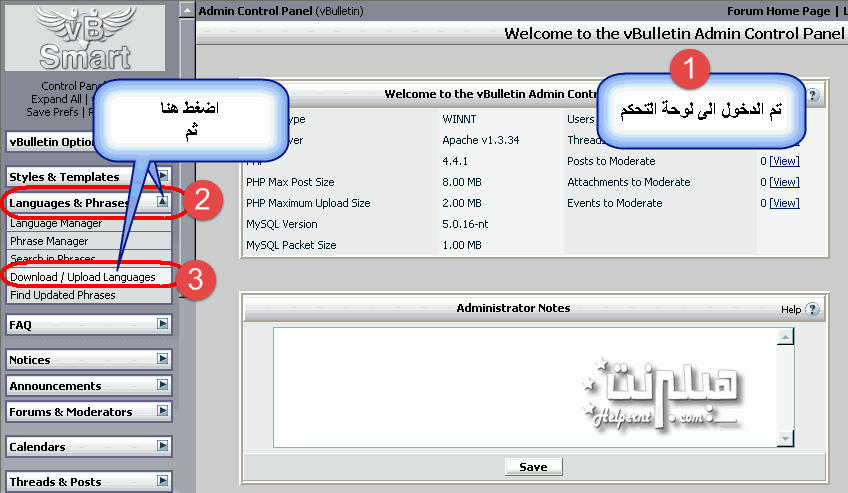
Task: Expand the Announcements section arrow
Action: tap(163, 384)
